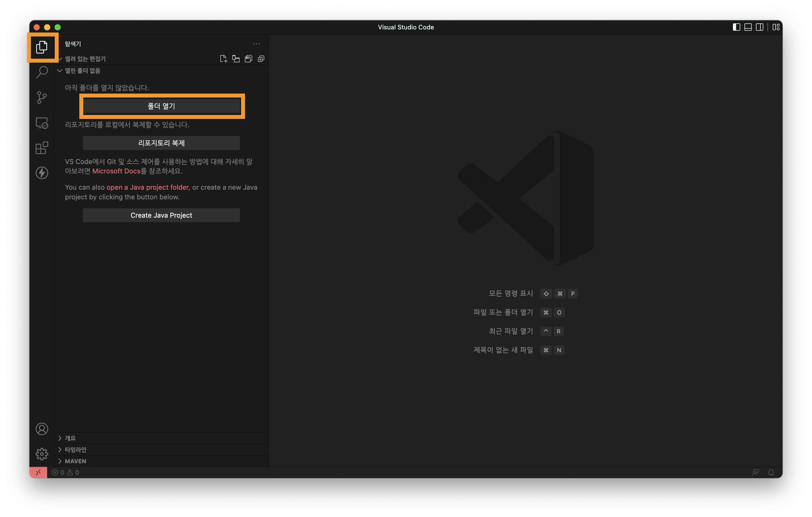Click the 폴더 열기 button
Viewport: 812px width, 517px height.
pyautogui.click(x=161, y=106)
